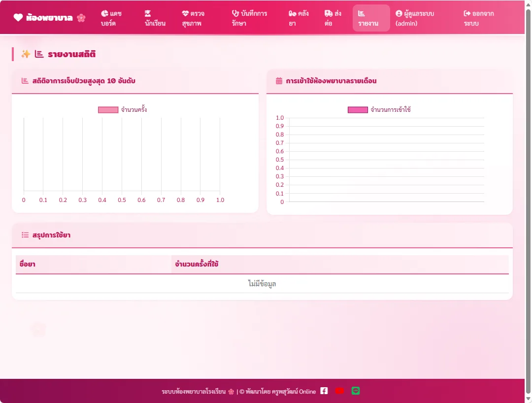Toggle the จำนวนครั้ง legend swatch
532x403 pixels.
[x=108, y=109]
